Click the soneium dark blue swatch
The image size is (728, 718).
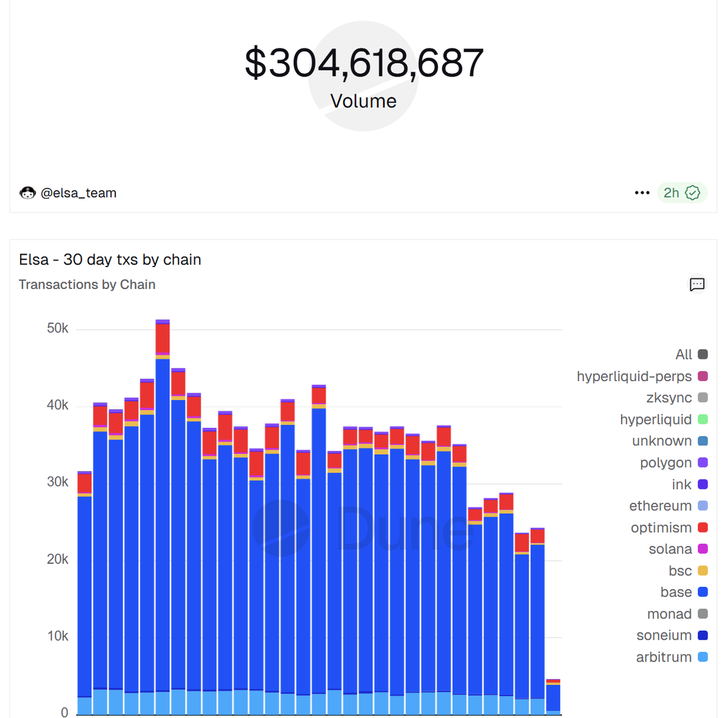pos(703,635)
